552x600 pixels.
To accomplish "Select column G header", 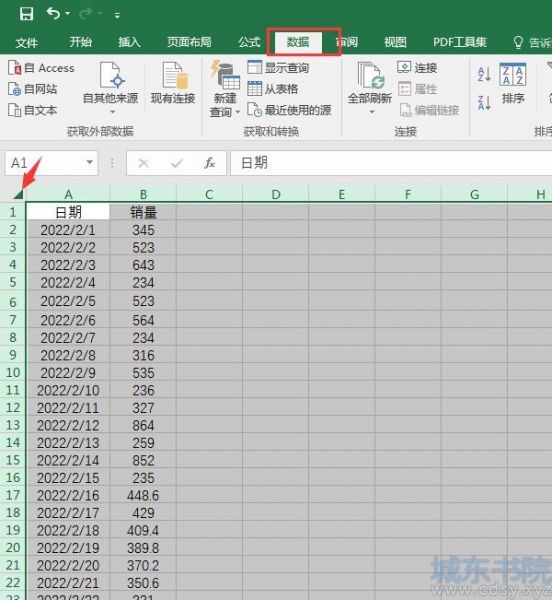I will (474, 194).
